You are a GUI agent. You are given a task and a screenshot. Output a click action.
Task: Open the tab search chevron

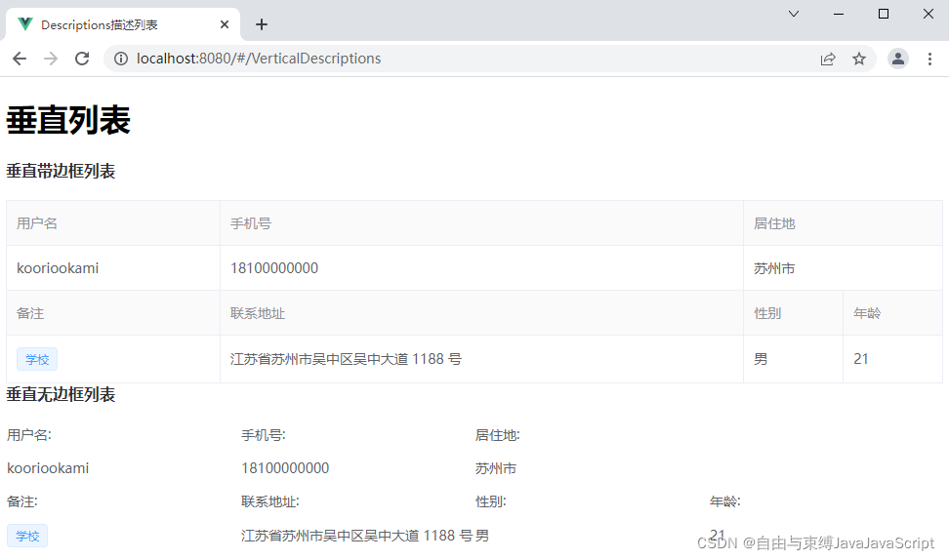pos(794,14)
